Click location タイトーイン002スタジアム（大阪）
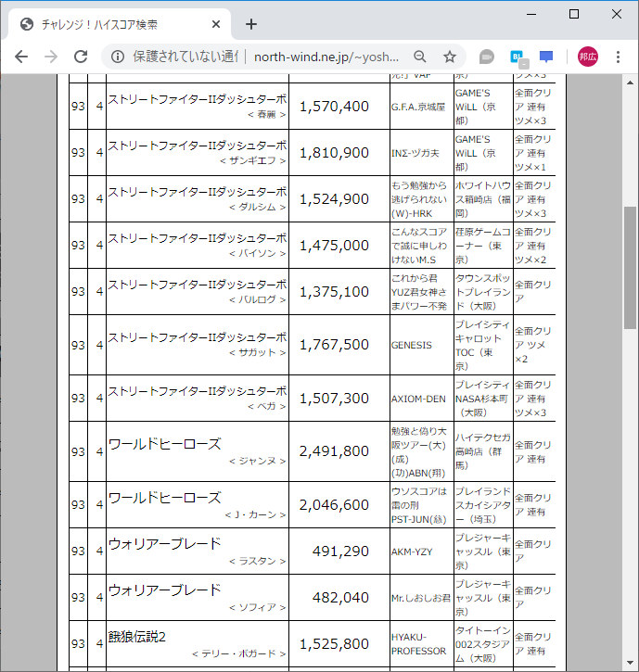The height and width of the screenshot is (672, 639). (x=483, y=644)
